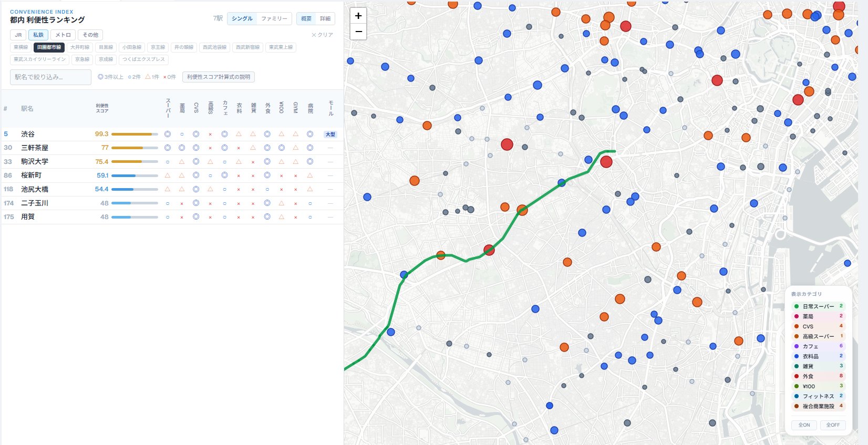The image size is (868, 445).
Task: Select the 私鉄 operator filter
Action: pos(38,35)
